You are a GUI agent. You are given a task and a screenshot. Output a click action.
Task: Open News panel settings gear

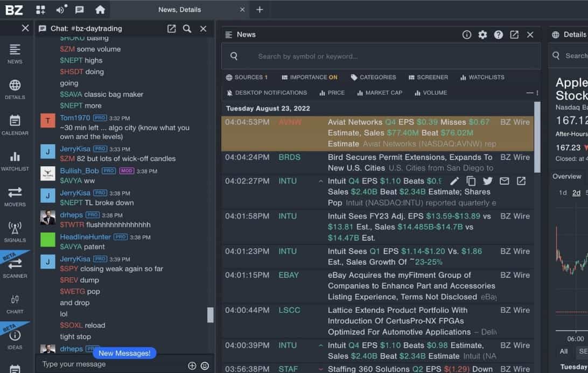point(482,34)
